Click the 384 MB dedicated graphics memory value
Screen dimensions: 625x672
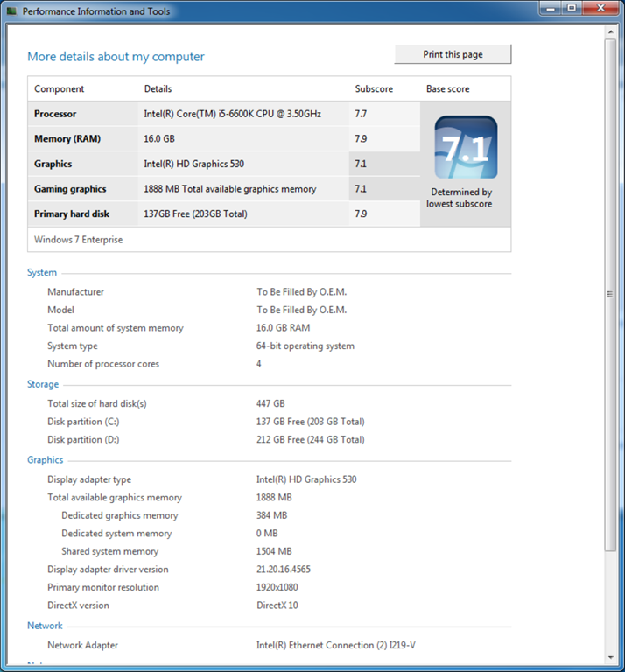coord(271,515)
